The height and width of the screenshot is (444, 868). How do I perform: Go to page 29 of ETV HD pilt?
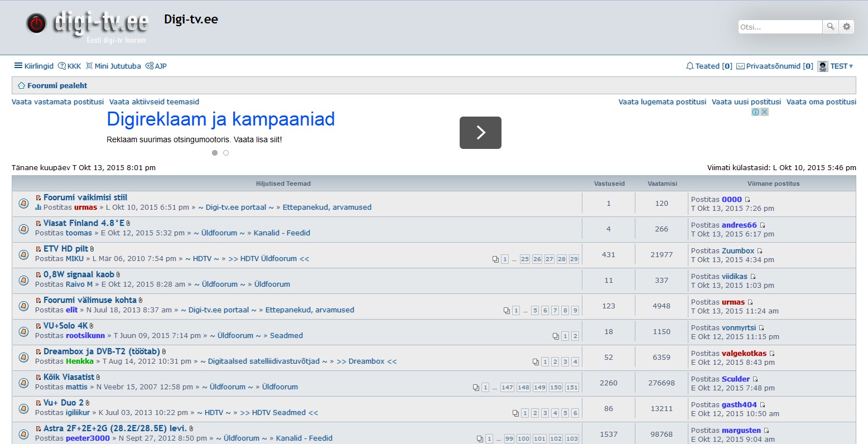click(574, 259)
